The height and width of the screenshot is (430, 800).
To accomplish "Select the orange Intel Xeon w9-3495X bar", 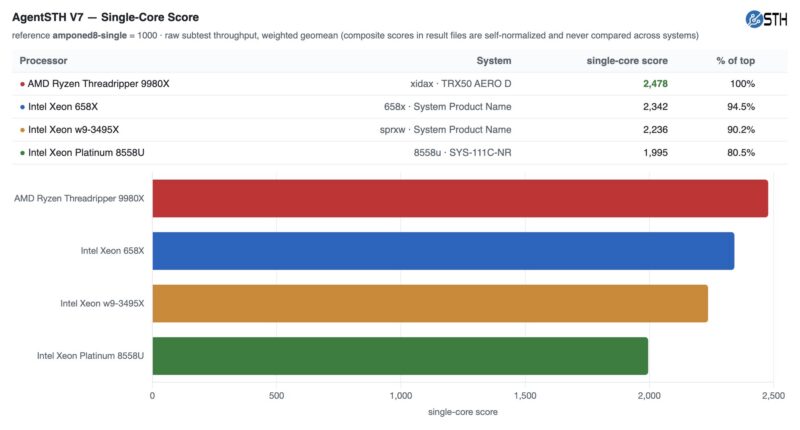I will pos(430,303).
